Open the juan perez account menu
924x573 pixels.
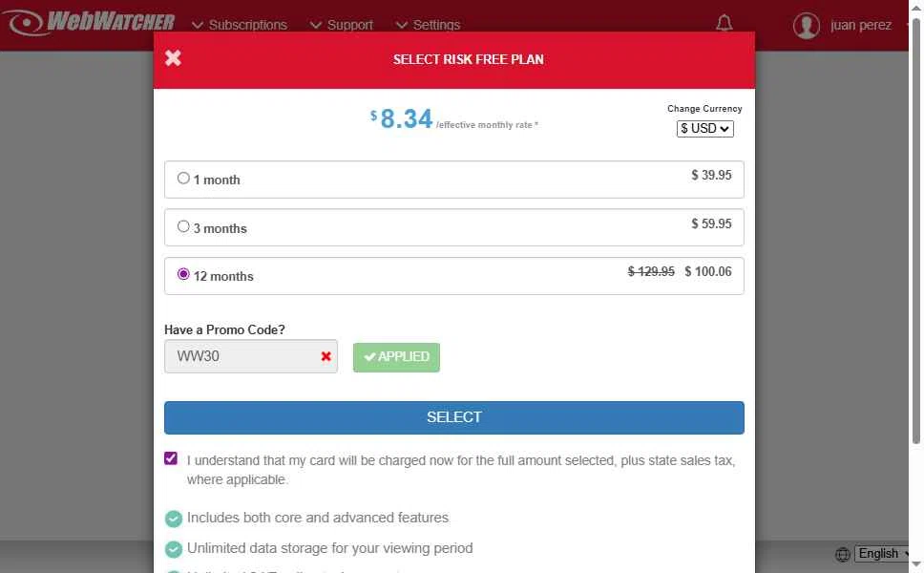(x=860, y=26)
